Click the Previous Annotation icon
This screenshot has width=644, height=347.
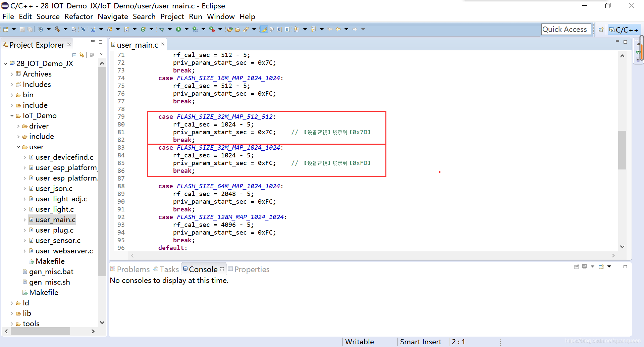point(313,30)
